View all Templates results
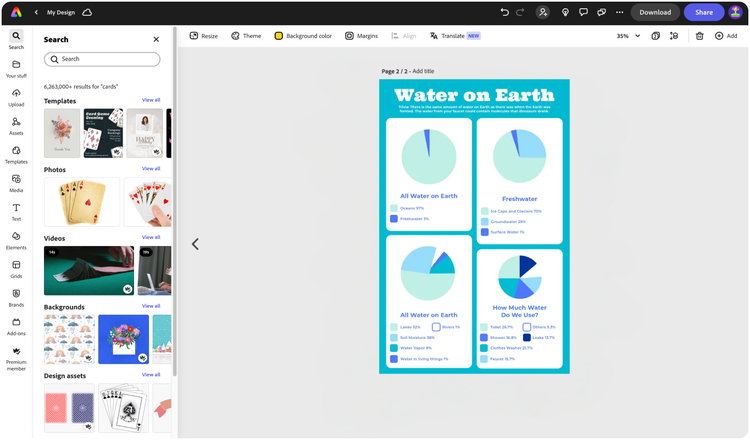Image resolution: width=750 pixels, height=440 pixels. pos(151,100)
